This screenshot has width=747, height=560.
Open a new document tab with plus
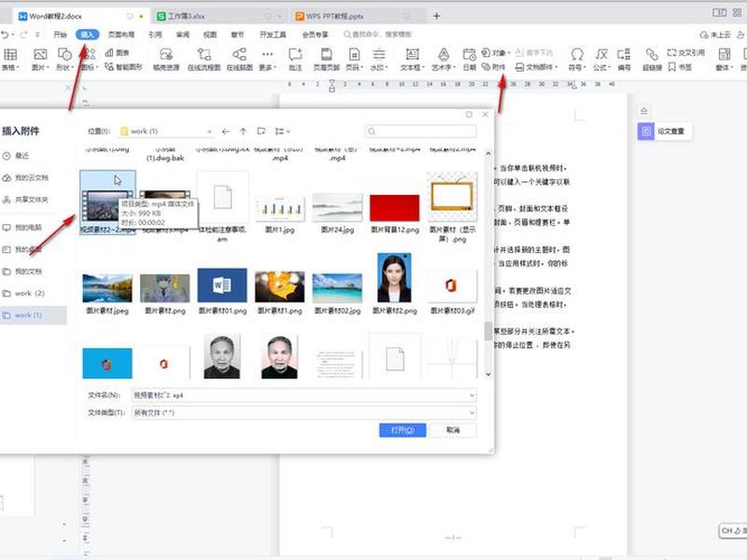click(436, 16)
